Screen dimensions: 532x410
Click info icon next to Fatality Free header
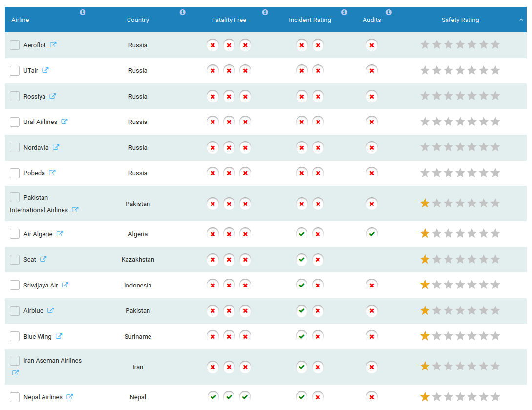coord(265,12)
